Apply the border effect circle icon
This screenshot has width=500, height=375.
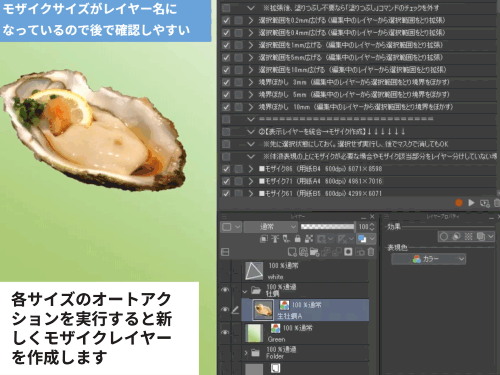tap(444, 236)
